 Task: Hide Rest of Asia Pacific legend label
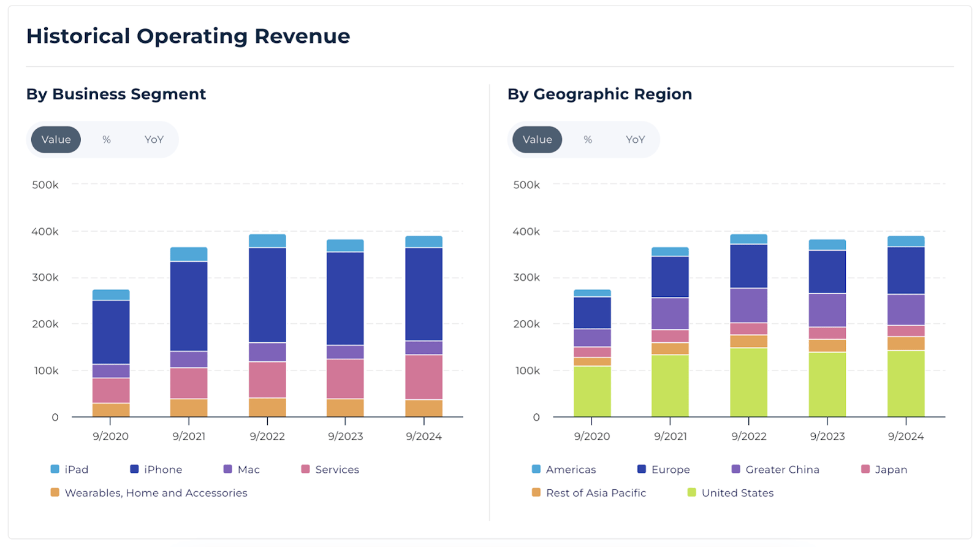click(x=596, y=493)
